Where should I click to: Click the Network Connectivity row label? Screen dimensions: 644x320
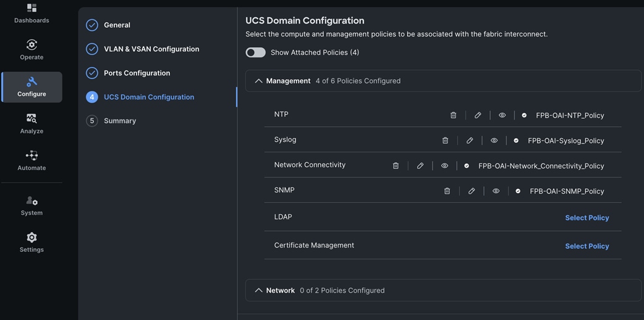(310, 165)
